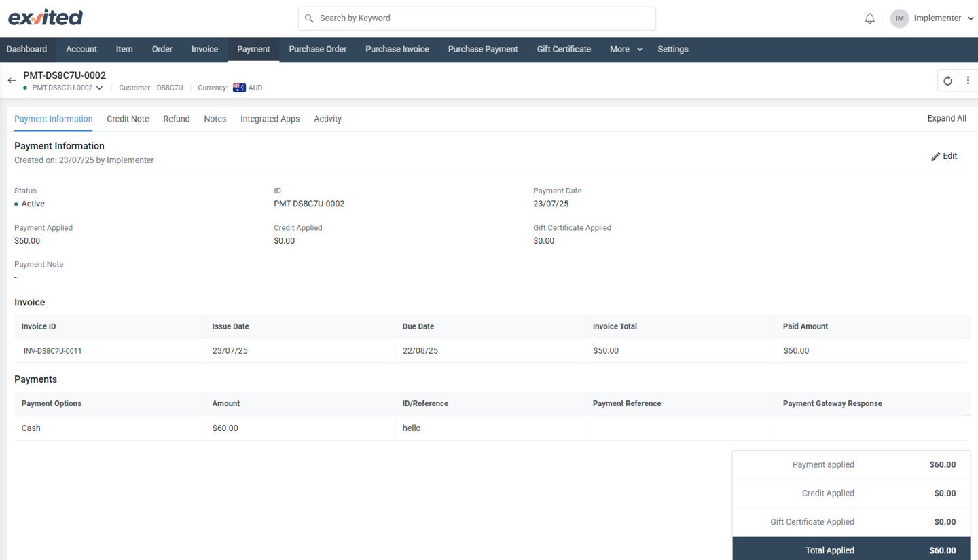
Task: Select the Payment menu
Action: click(x=253, y=49)
